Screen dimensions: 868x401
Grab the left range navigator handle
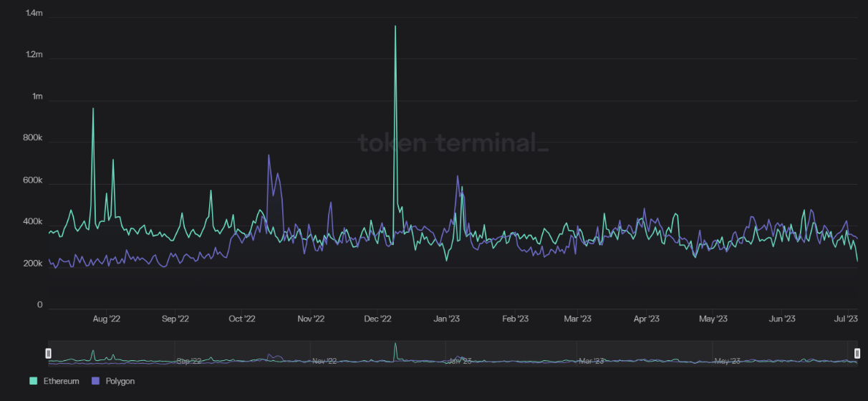click(48, 353)
